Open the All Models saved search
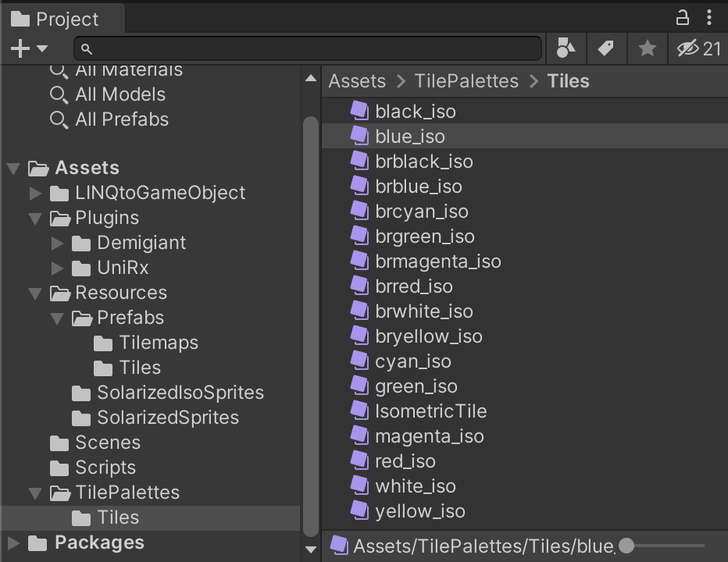The height and width of the screenshot is (562, 728). pos(108,94)
